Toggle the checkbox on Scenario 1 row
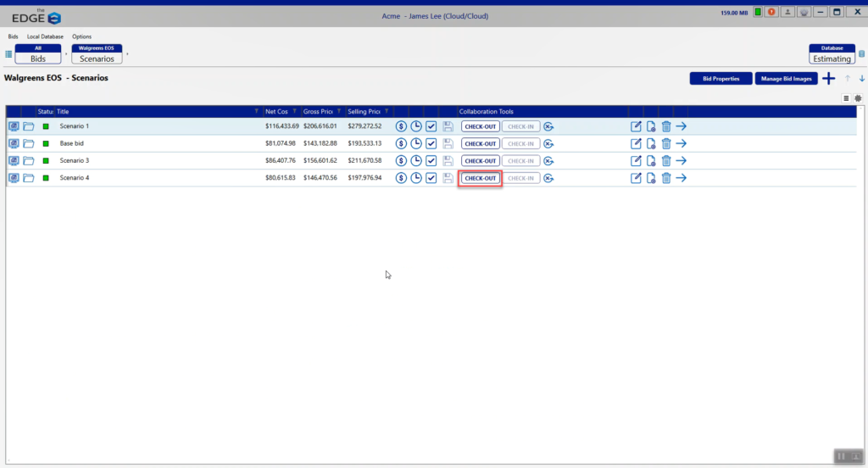868x468 pixels. (x=431, y=126)
